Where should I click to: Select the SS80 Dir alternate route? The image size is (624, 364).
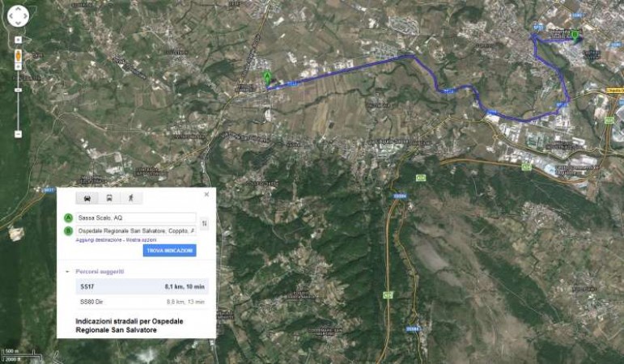pyautogui.click(x=142, y=302)
